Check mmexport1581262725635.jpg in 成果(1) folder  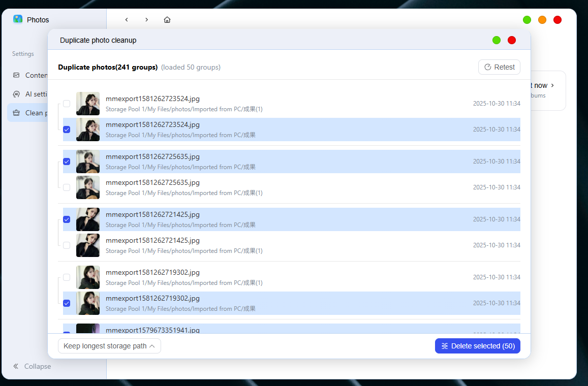coord(67,187)
